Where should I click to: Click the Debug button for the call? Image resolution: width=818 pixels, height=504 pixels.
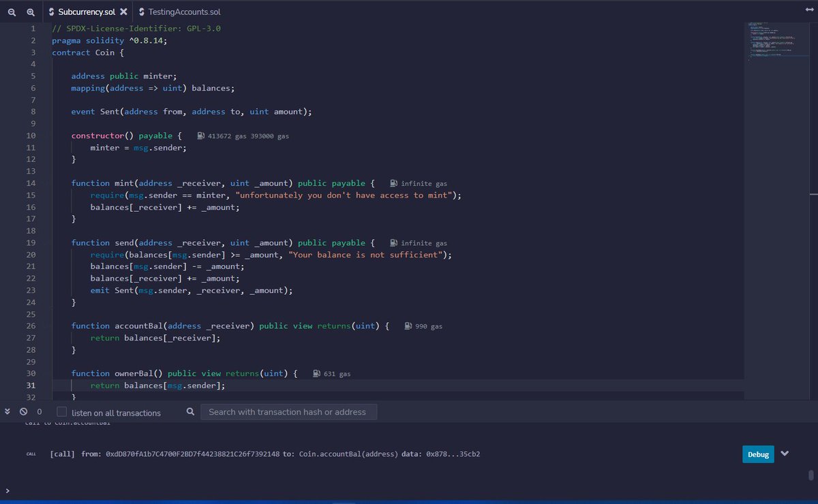pos(758,454)
